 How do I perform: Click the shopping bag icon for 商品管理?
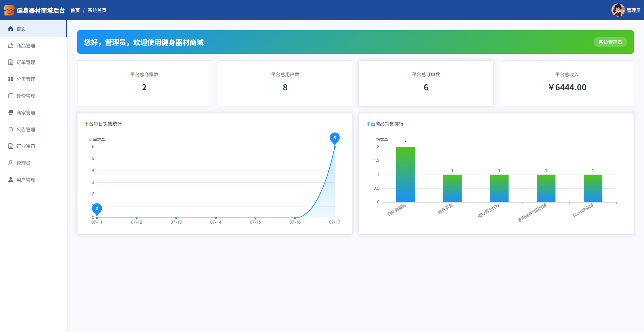click(11, 46)
